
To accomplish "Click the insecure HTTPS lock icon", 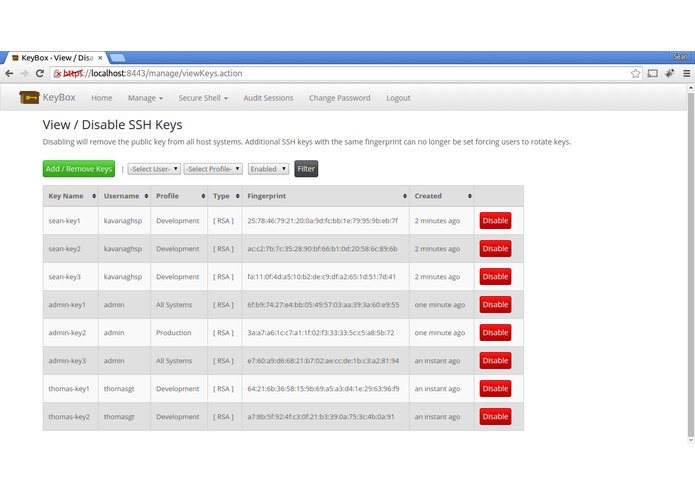I will [x=57, y=74].
